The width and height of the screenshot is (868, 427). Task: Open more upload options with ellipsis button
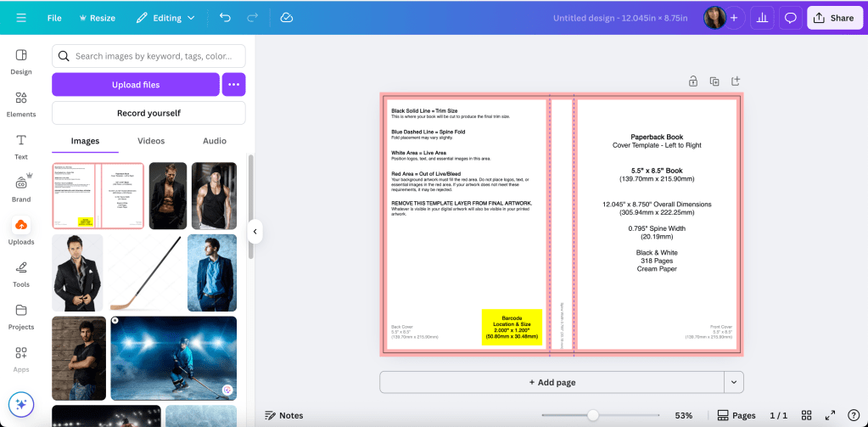(x=233, y=85)
